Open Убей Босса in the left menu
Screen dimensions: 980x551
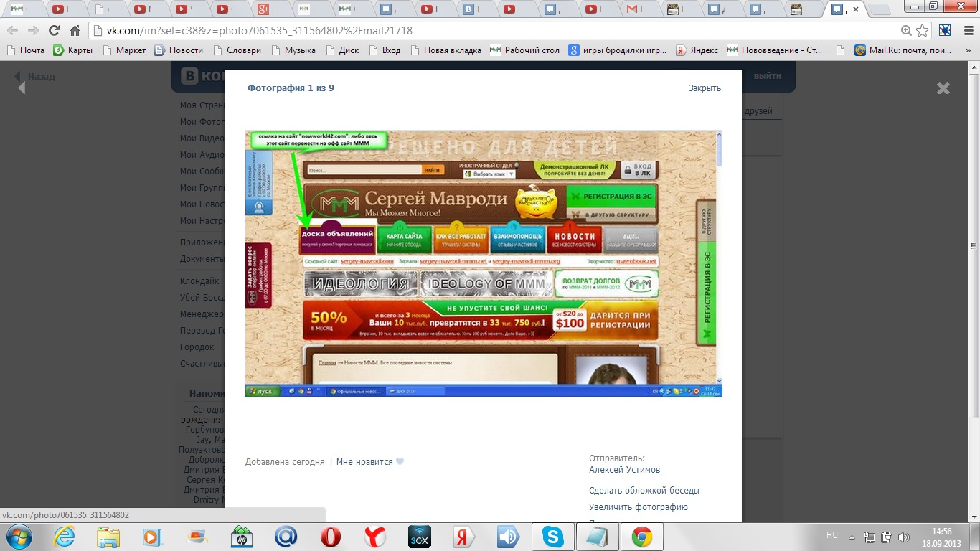click(202, 298)
